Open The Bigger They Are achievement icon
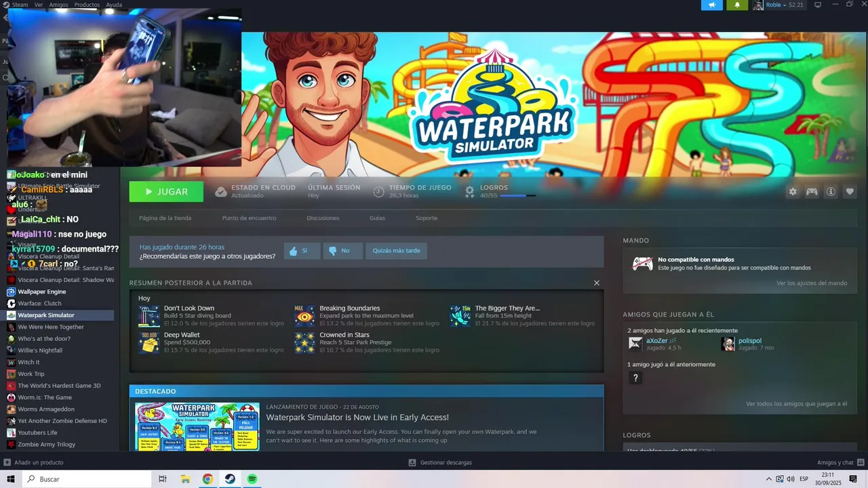This screenshot has width=868, height=488. [x=460, y=316]
